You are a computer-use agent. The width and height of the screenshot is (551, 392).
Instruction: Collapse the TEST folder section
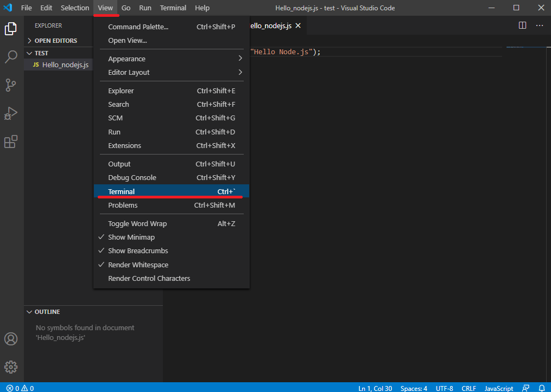(58, 53)
